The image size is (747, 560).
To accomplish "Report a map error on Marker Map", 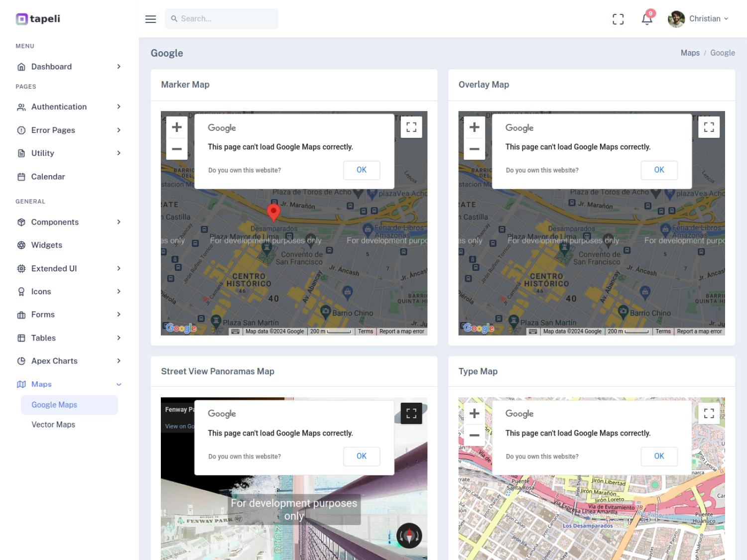I will (402, 332).
